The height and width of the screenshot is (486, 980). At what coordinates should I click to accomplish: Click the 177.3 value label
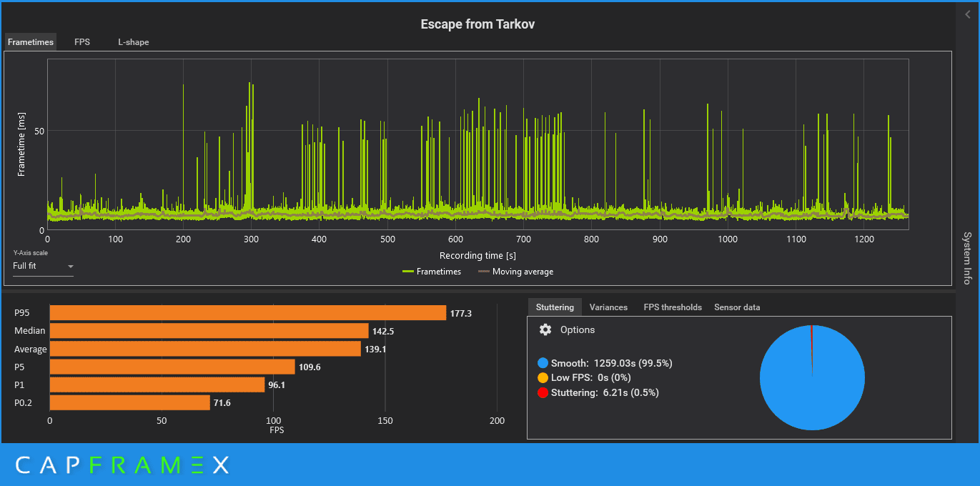tap(461, 313)
